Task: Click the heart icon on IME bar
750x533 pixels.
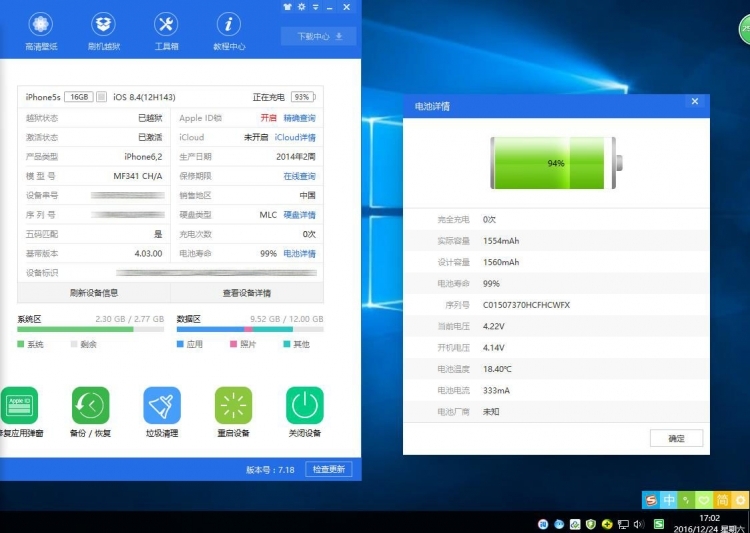Action: pos(704,500)
